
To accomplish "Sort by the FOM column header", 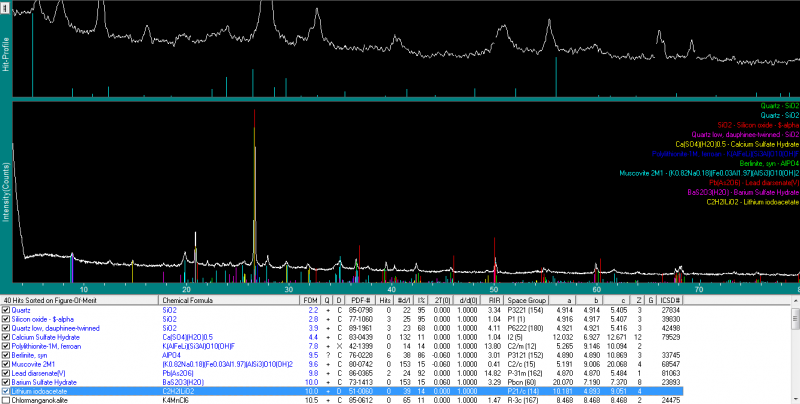I will [310, 300].
